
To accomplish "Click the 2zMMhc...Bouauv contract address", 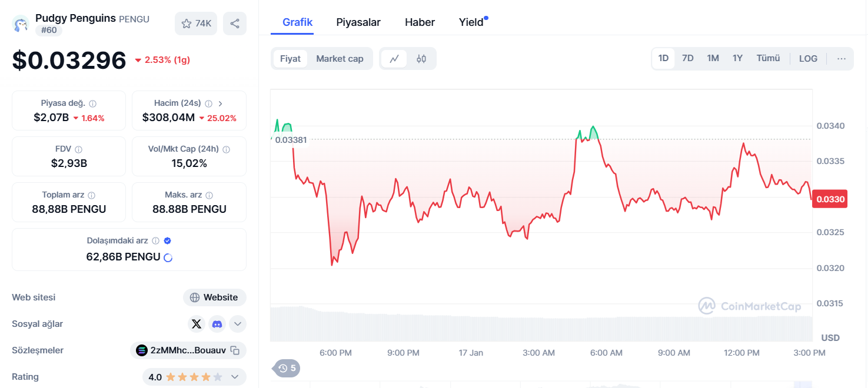I will 188,350.
